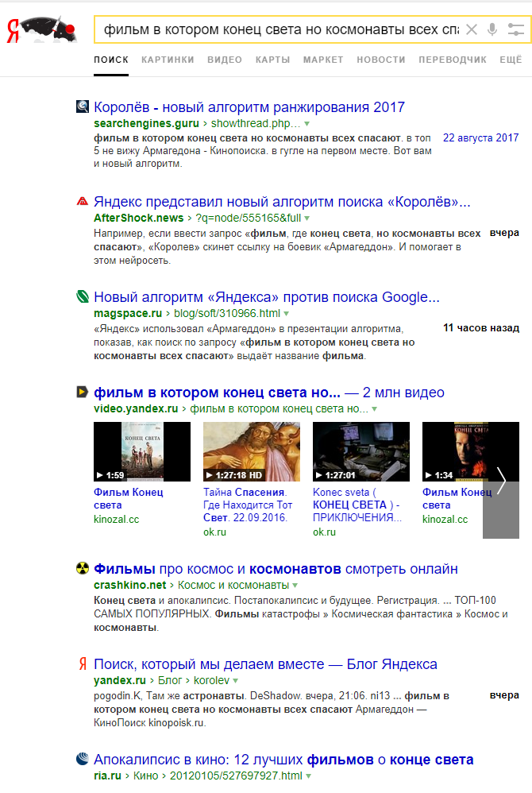Viewport: 532px width, 793px height.
Task: Open Konec sveta ПРИКЛЮЧЕНИЯ video title link
Action: click(357, 505)
